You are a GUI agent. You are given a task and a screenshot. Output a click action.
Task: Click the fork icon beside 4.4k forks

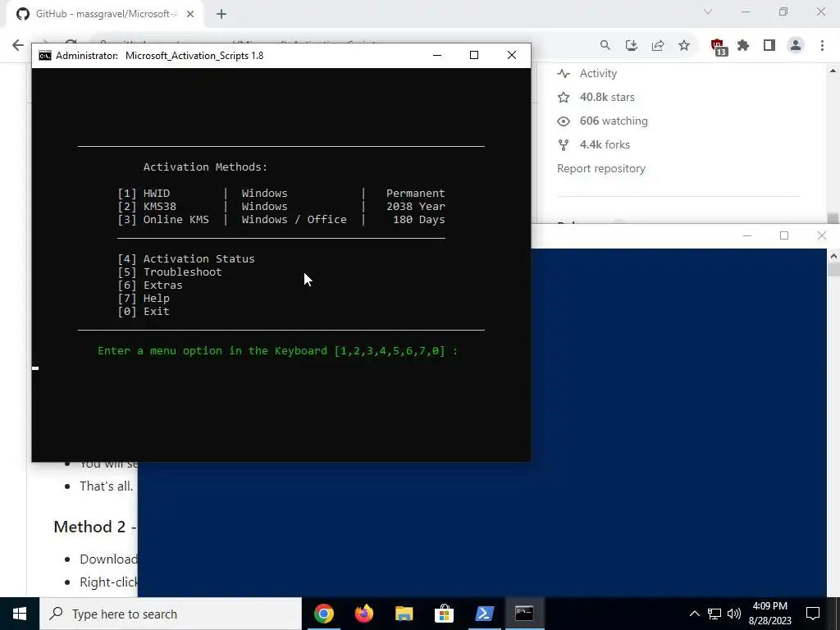pos(564,144)
